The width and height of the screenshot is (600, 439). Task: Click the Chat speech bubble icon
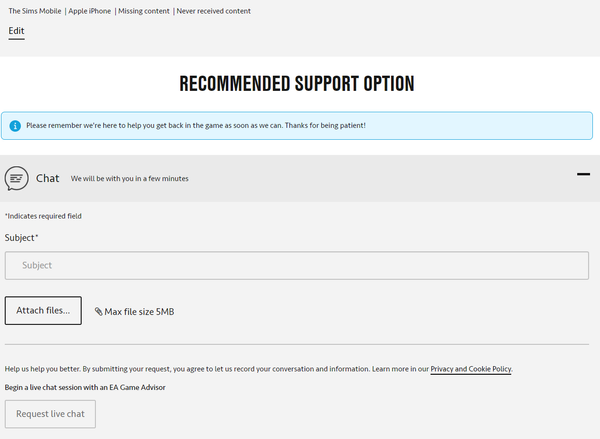(x=16, y=178)
